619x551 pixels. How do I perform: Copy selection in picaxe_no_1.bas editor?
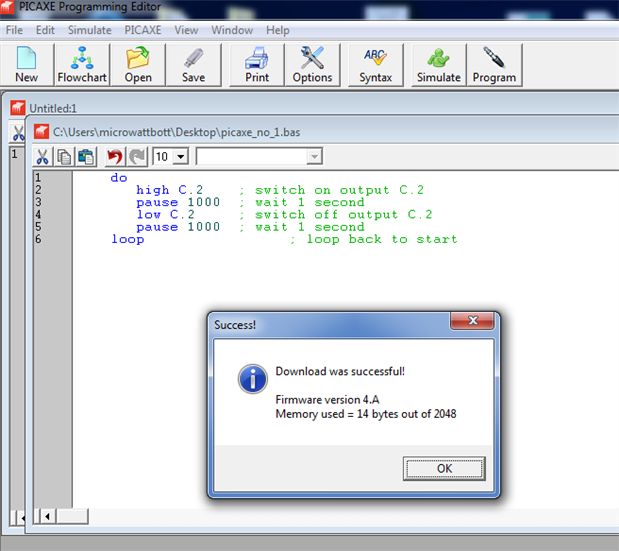click(x=64, y=157)
